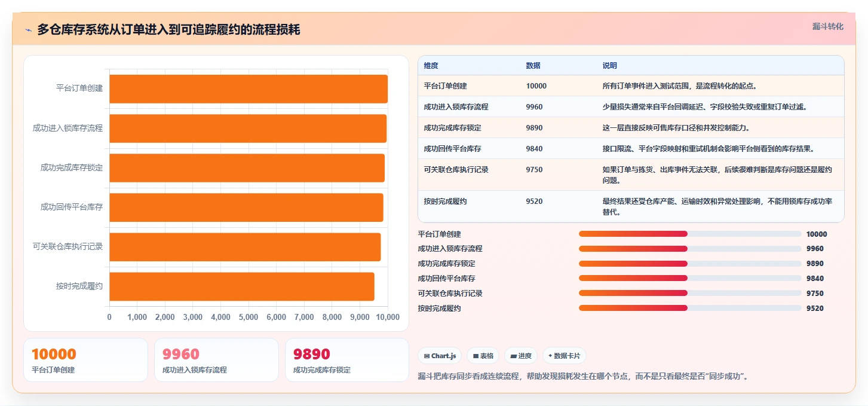Click 按时完成履约 in the table's 维度 column
Image resolution: width=868 pixels, height=406 pixels.
445,202
